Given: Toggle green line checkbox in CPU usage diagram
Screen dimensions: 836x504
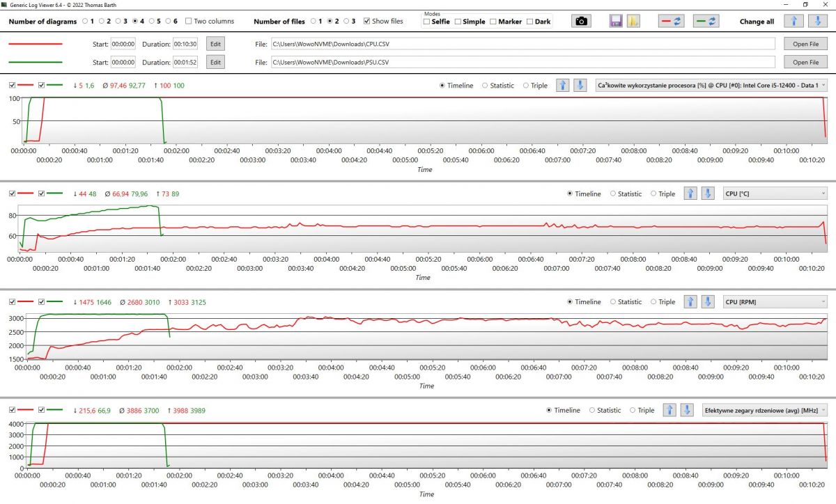Looking at the screenshot, I should point(41,86).
